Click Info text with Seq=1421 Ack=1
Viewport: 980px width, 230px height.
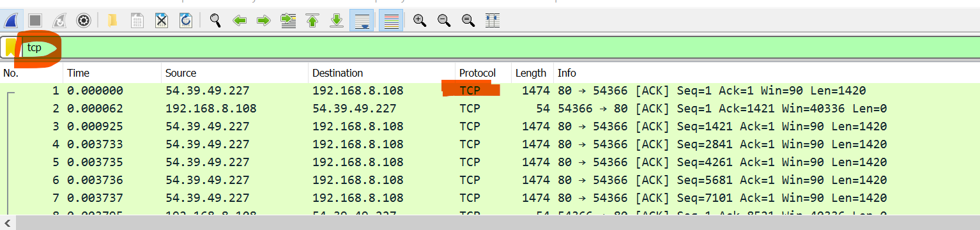tap(723, 126)
